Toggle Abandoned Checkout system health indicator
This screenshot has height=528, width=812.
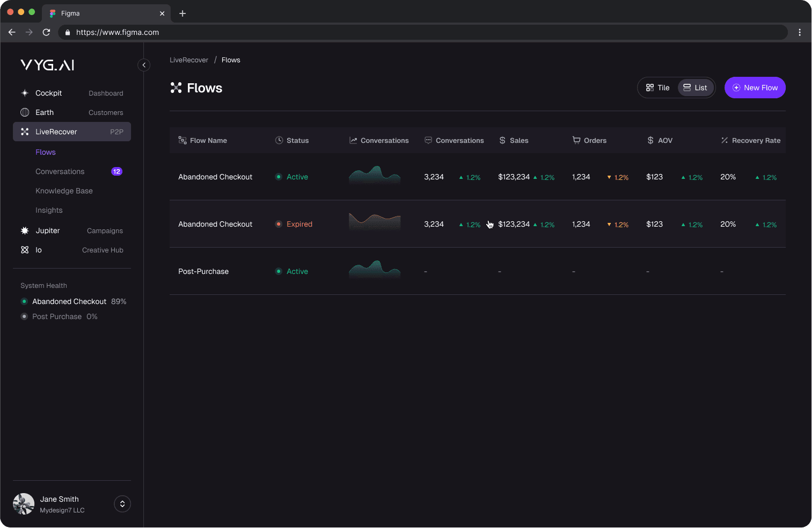coord(24,301)
